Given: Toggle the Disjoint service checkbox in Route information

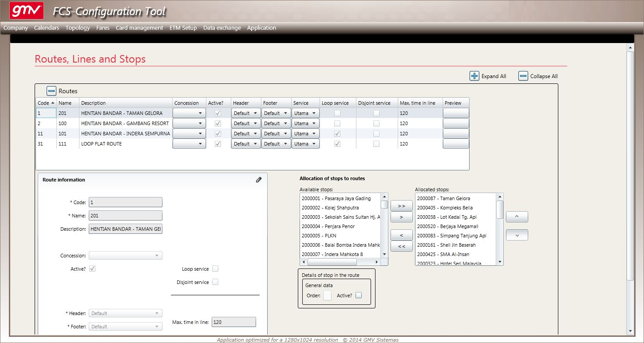Looking at the screenshot, I should pyautogui.click(x=215, y=282).
